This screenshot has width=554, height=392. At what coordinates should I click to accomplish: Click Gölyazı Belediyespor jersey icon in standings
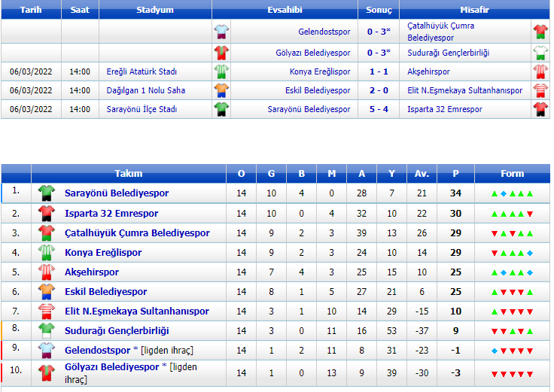click(47, 372)
